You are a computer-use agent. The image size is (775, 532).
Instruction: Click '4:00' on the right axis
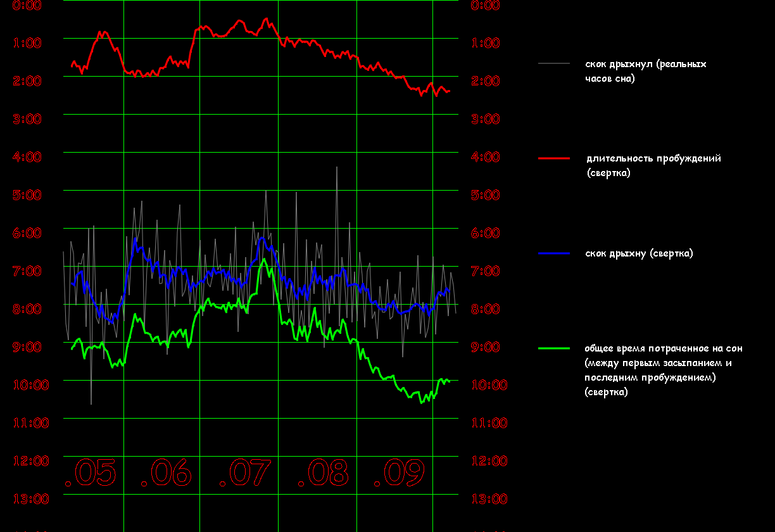(486, 156)
